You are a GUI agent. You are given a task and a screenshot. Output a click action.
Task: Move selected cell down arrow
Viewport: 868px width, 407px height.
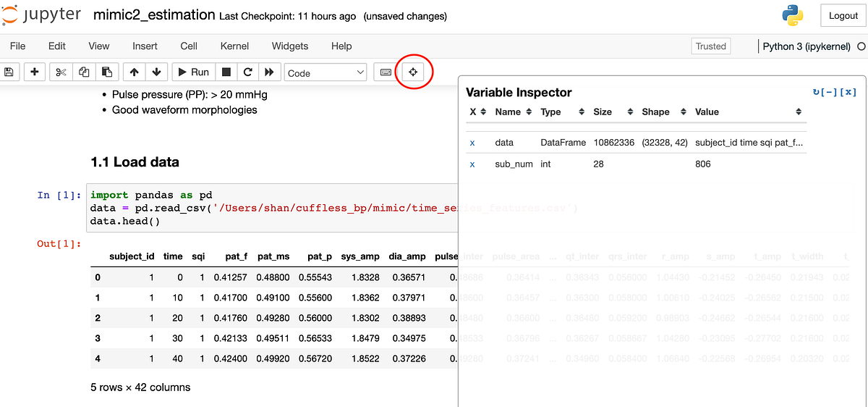pos(157,72)
